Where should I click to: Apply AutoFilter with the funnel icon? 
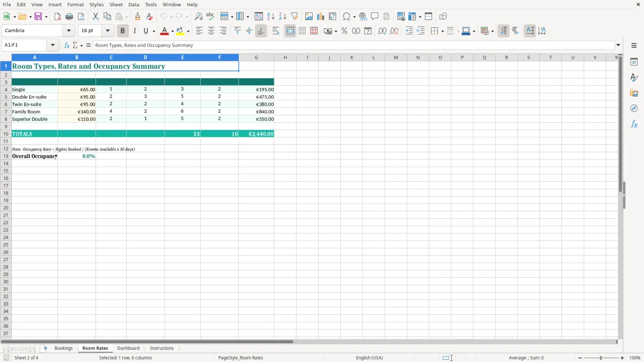click(295, 17)
